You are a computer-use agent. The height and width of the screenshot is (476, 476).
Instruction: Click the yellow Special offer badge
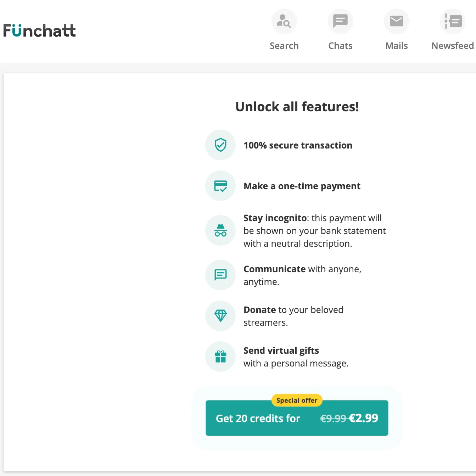click(x=297, y=400)
